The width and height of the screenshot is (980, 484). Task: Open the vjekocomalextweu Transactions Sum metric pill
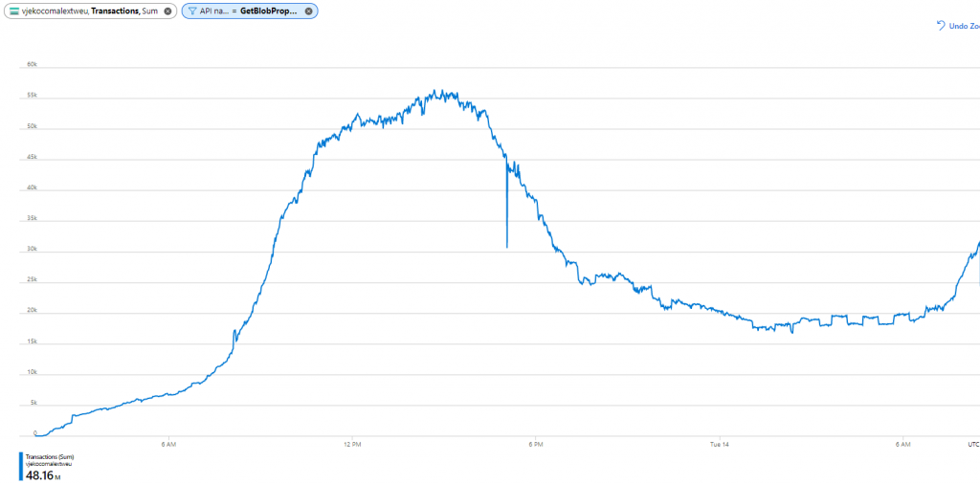90,11
